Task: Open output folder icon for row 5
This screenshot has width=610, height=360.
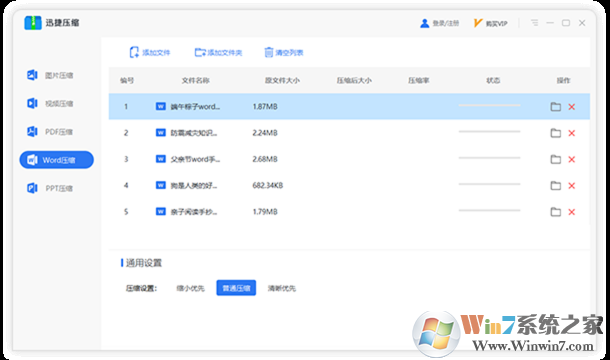Action: [556, 212]
